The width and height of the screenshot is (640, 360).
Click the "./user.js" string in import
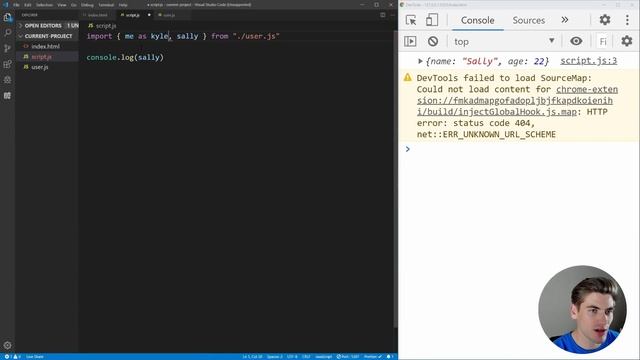[256, 36]
